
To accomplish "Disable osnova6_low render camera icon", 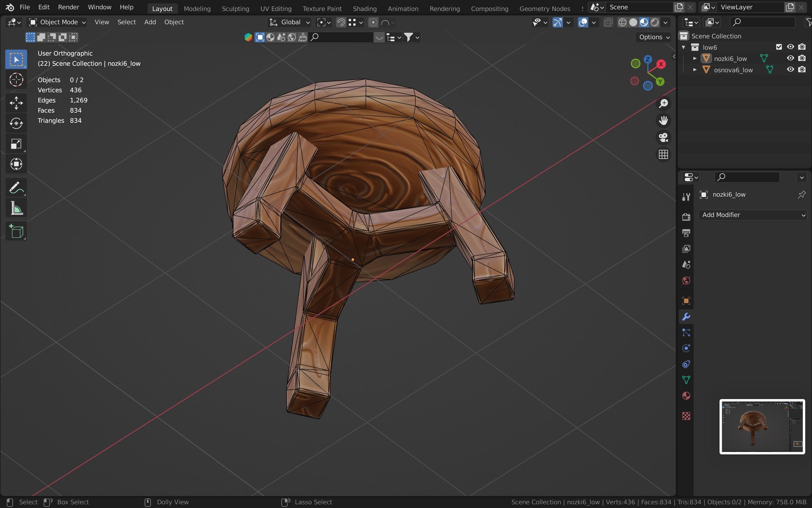I will click(x=802, y=69).
